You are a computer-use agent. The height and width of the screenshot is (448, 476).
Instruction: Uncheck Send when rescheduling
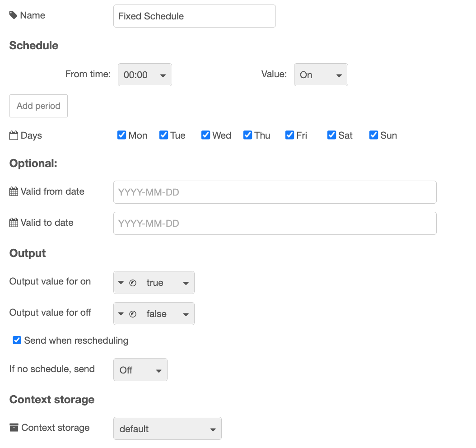(x=17, y=340)
